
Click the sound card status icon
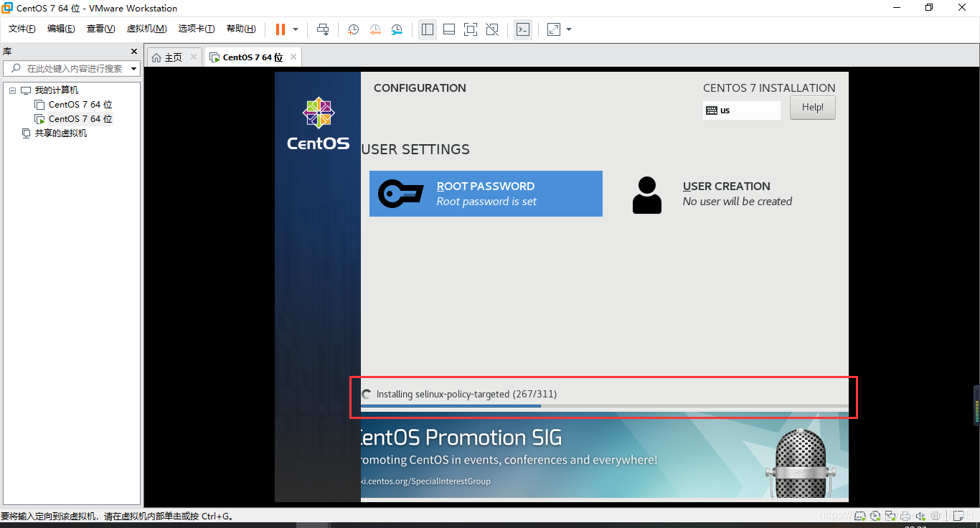coord(920,516)
